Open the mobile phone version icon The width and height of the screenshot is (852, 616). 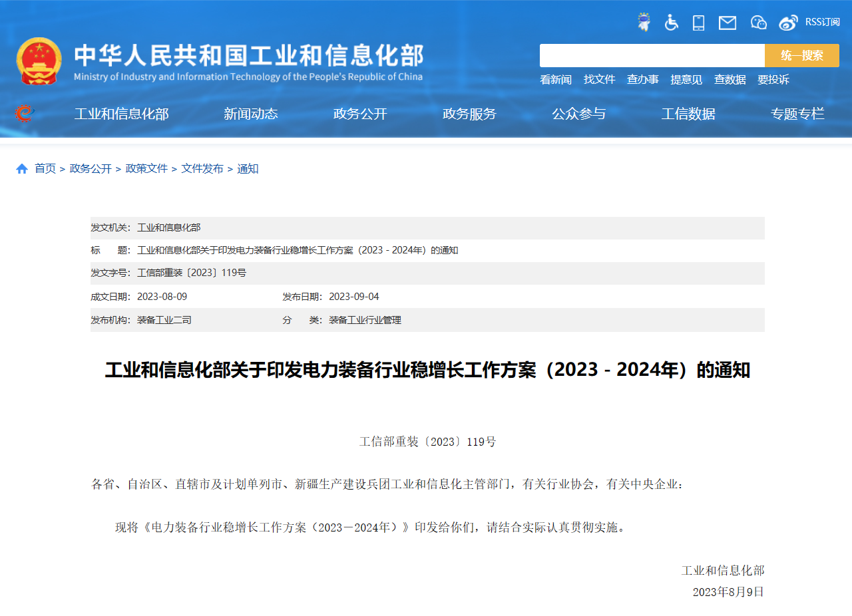[x=698, y=23]
